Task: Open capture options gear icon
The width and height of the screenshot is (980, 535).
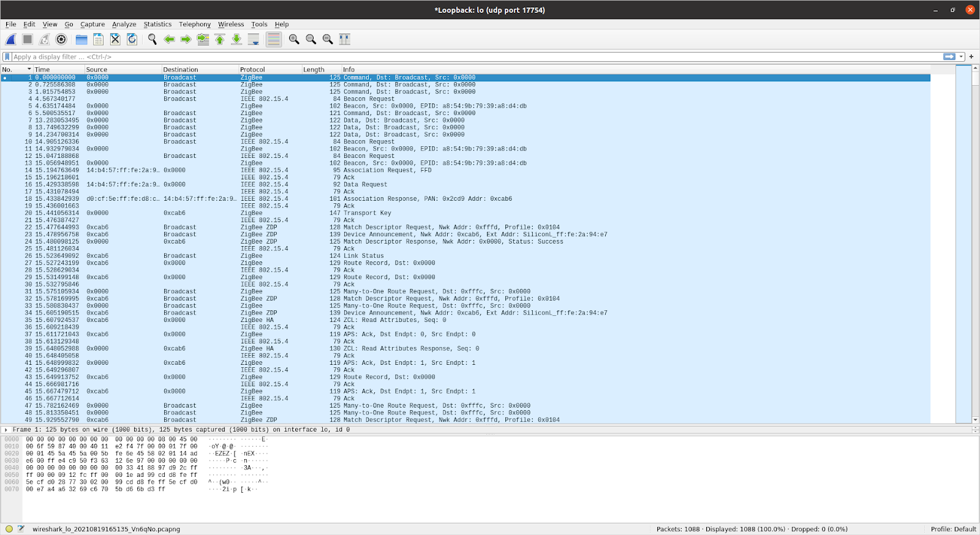Action: pos(61,39)
